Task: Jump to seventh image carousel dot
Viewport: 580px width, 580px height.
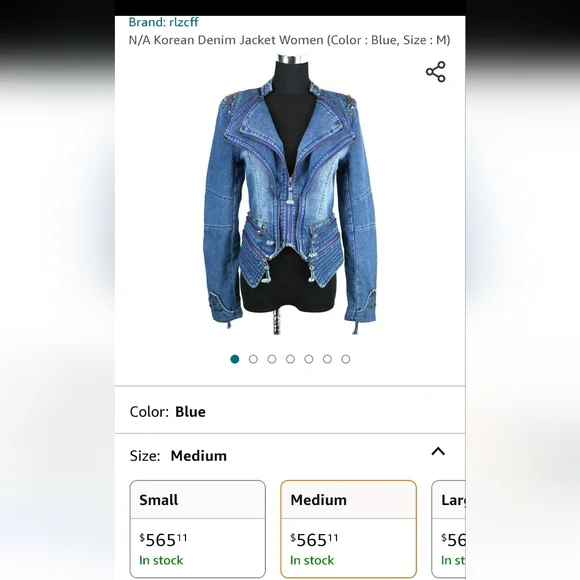Action: click(346, 359)
